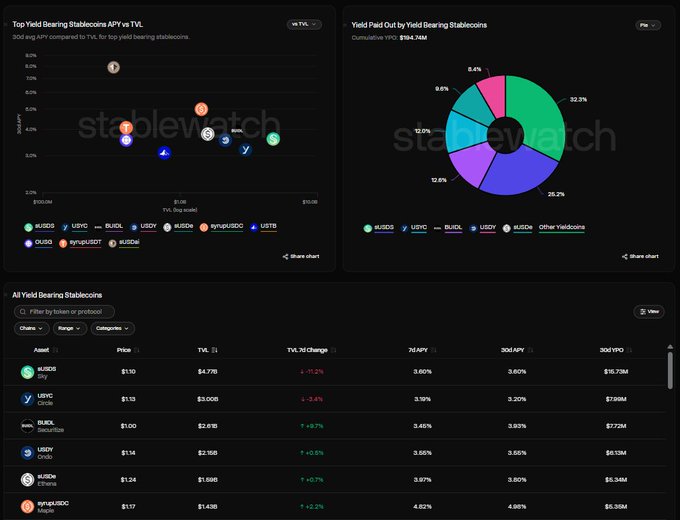This screenshot has height=520, width=680.
Task: Select the pink 8.4% pie slice
Action: pos(494,95)
